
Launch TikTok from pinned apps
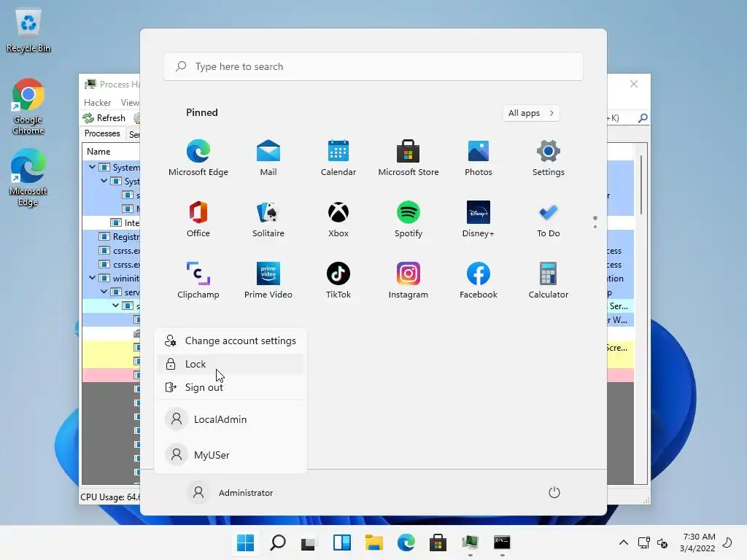point(338,280)
